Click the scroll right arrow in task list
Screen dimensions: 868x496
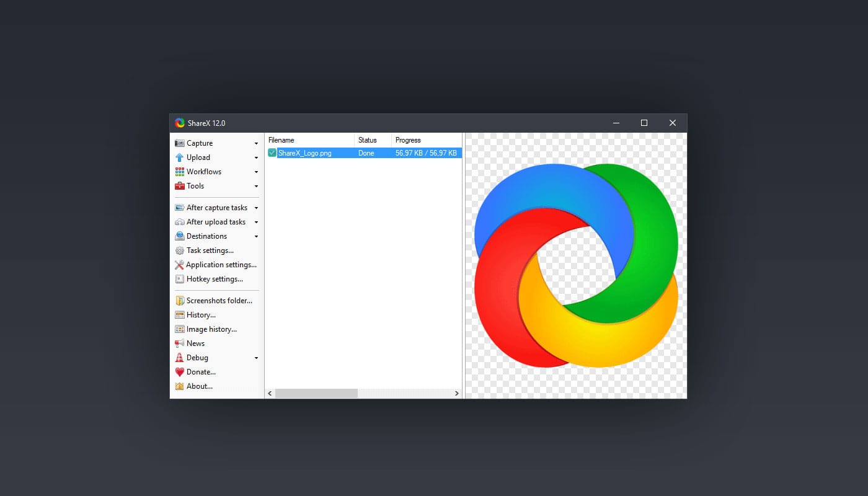pos(457,393)
